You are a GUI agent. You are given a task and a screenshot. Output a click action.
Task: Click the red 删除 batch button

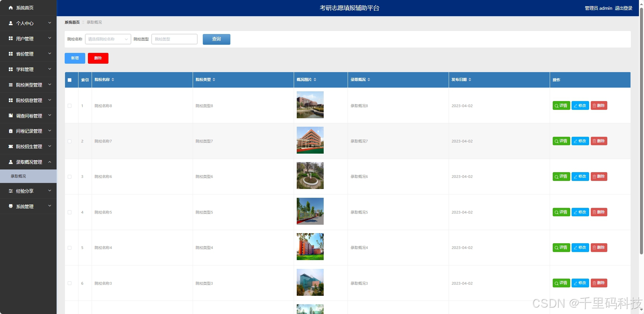(x=98, y=58)
